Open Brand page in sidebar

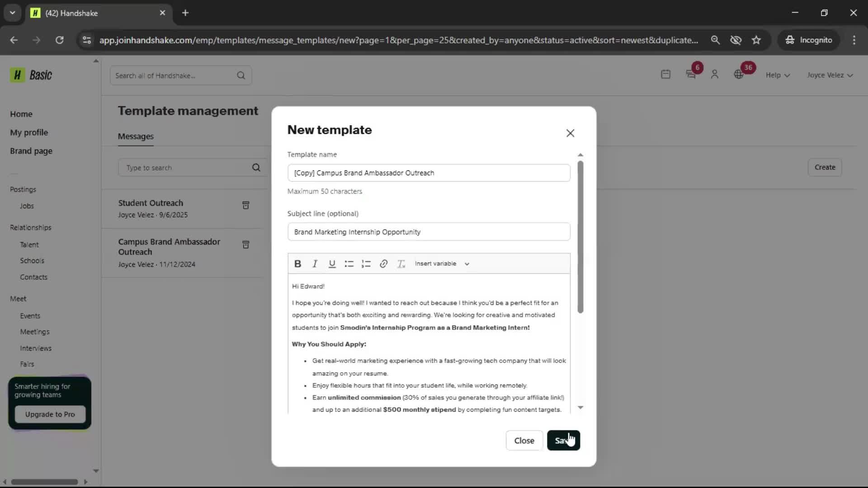click(31, 151)
